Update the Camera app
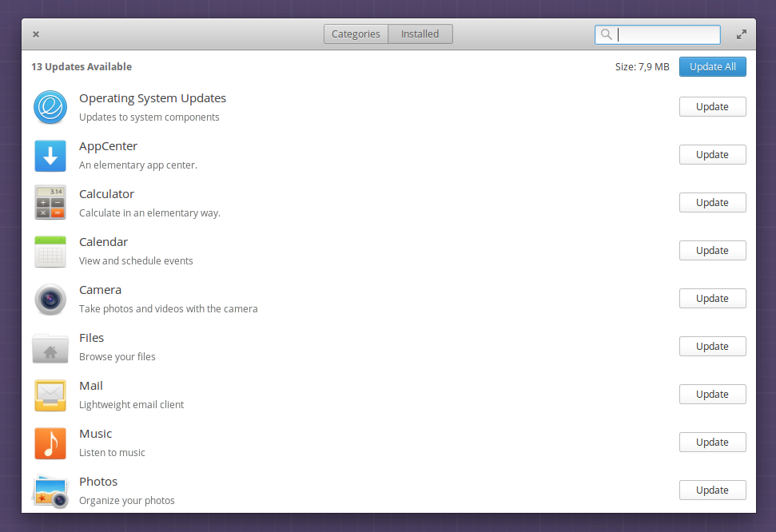 [x=712, y=299]
